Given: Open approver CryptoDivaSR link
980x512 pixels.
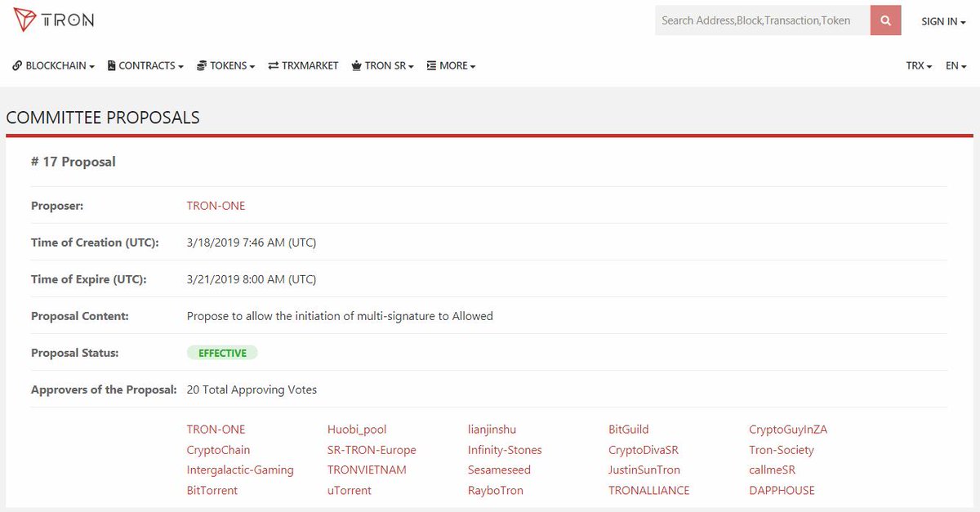Looking at the screenshot, I should 644,450.
